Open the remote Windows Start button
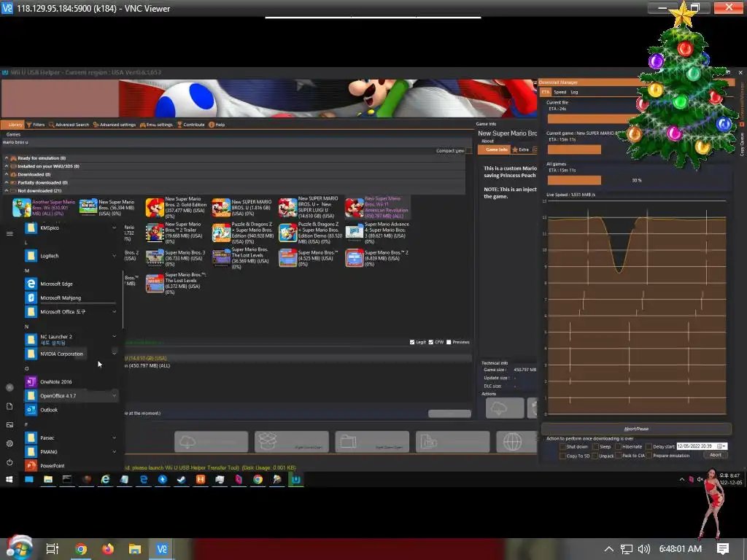The width and height of the screenshot is (747, 560). (9, 480)
